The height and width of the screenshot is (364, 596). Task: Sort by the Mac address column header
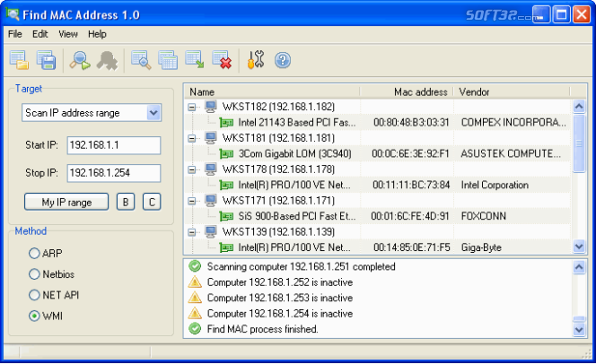click(x=407, y=91)
